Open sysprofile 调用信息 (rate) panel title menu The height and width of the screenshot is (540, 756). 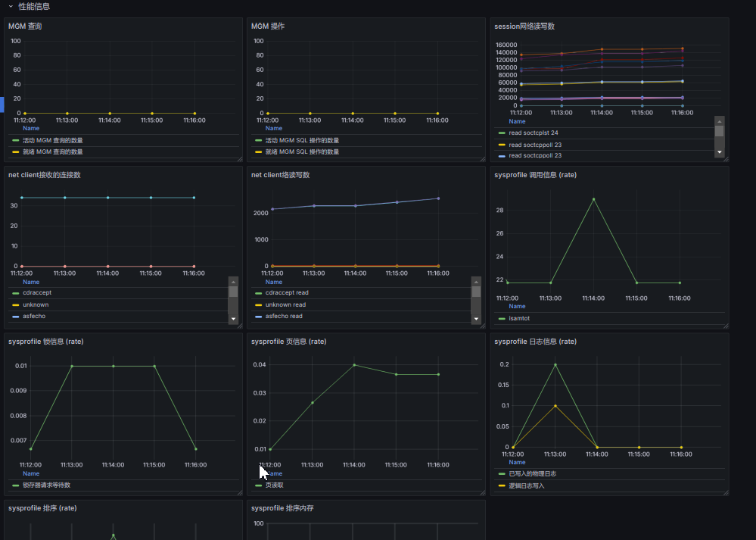point(535,175)
